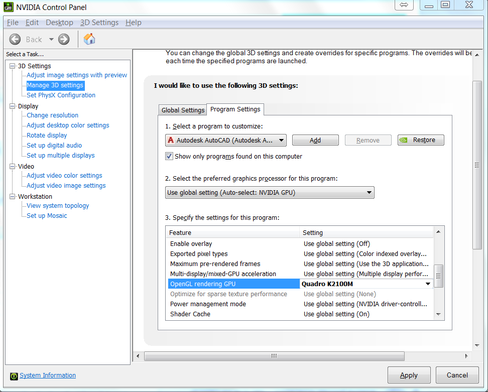The height and width of the screenshot is (392, 488).
Task: Select Multi-display/mixed-GPU acceleration row
Action: (300, 274)
